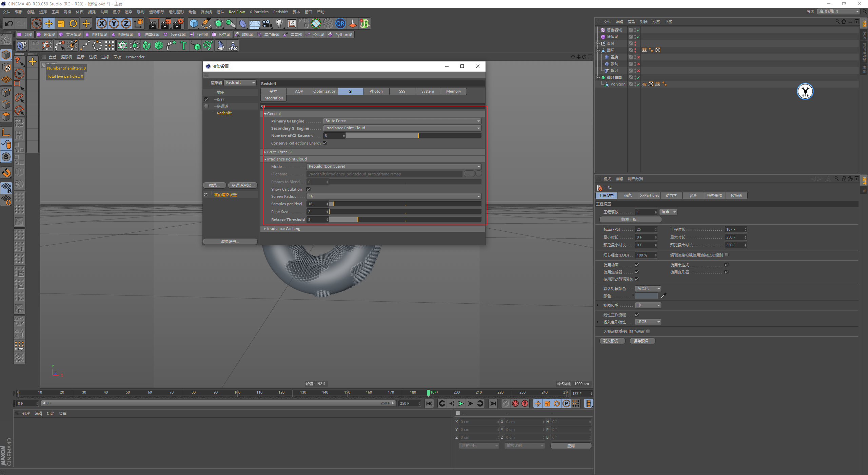Open the render settings clapperboard icon
868x475 pixels.
(178, 23)
